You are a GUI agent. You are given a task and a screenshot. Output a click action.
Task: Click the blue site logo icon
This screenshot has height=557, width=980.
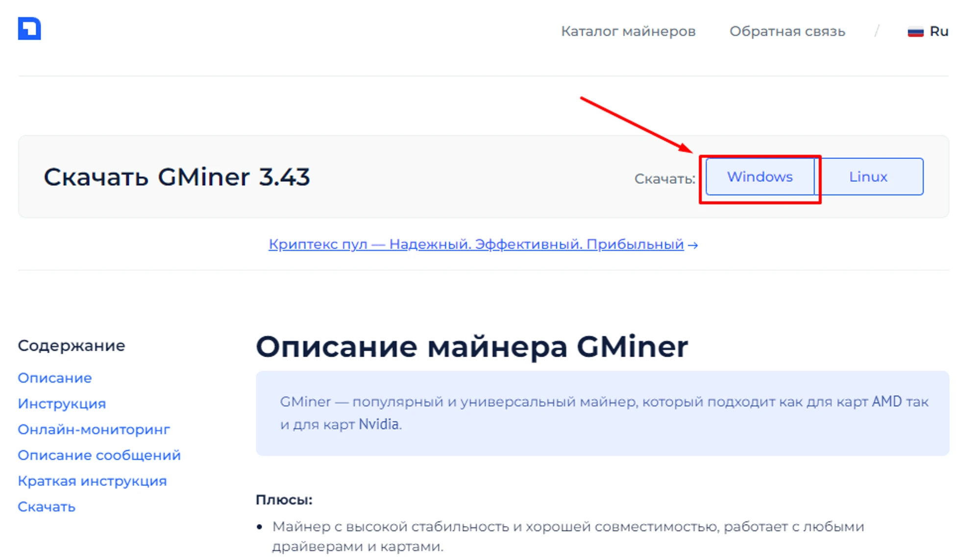(x=29, y=28)
